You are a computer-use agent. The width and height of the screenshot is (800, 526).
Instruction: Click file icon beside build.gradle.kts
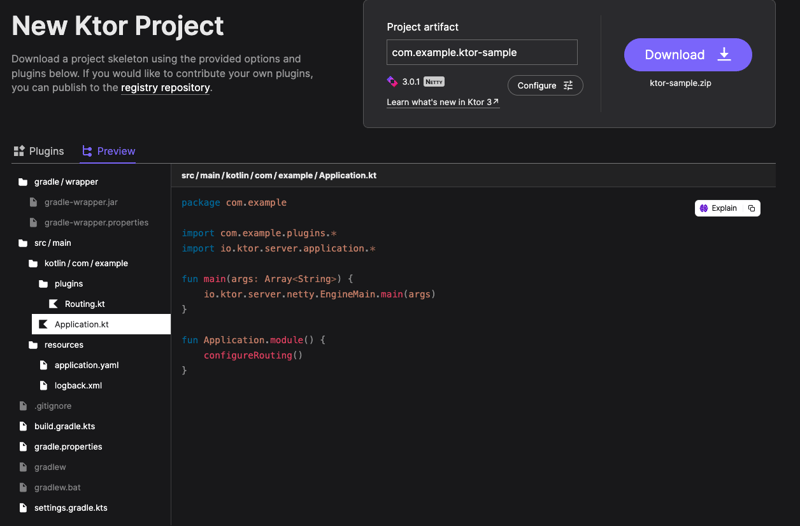[x=23, y=427]
